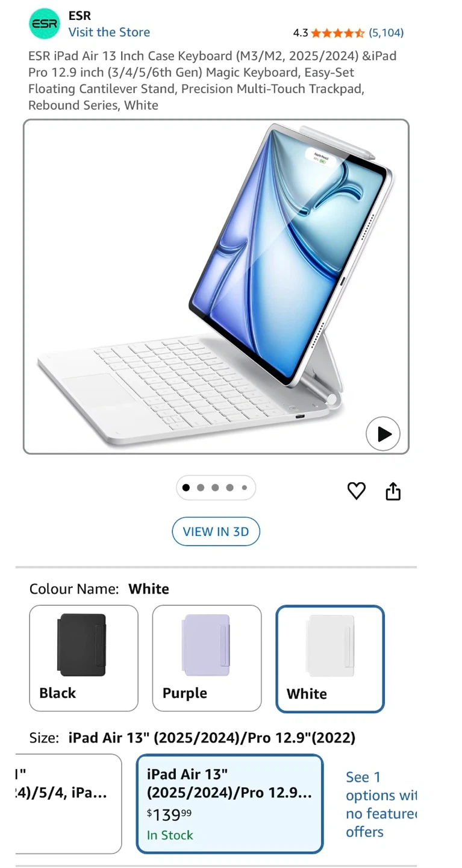Tap the ESR brand logo icon

[45, 24]
